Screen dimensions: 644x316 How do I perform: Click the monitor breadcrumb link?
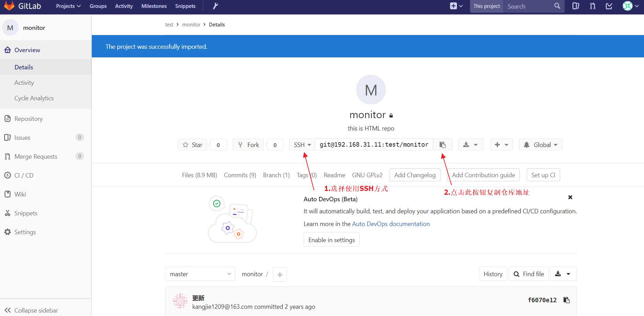point(191,25)
